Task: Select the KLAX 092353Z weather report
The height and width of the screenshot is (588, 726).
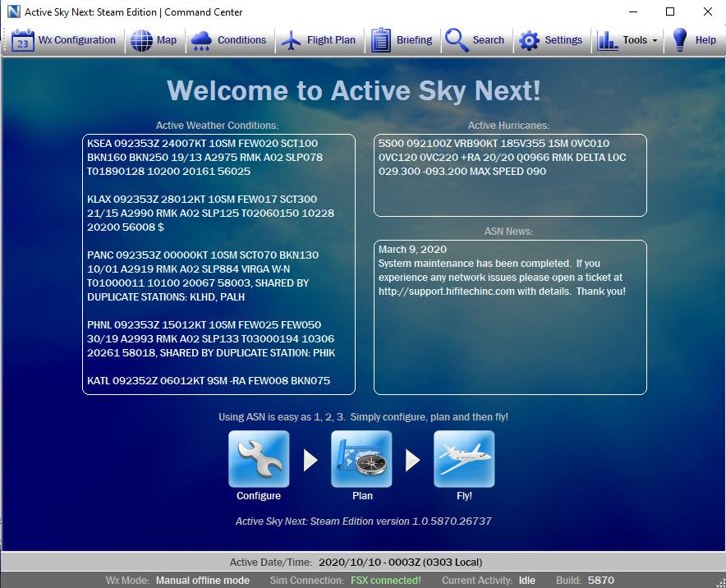Action: [211, 213]
